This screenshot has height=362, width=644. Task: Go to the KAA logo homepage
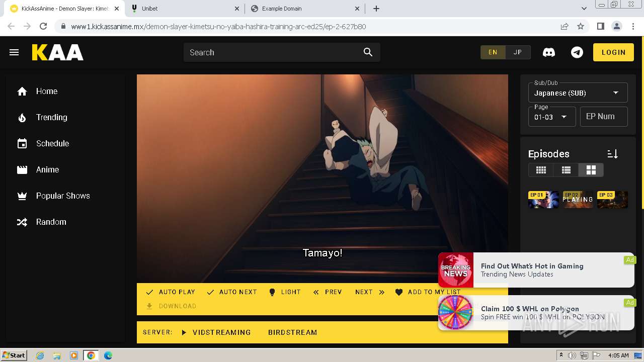pyautogui.click(x=58, y=52)
